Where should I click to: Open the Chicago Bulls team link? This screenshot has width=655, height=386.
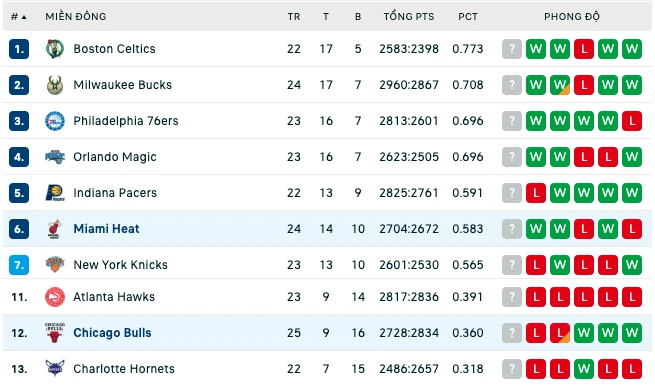pos(112,333)
